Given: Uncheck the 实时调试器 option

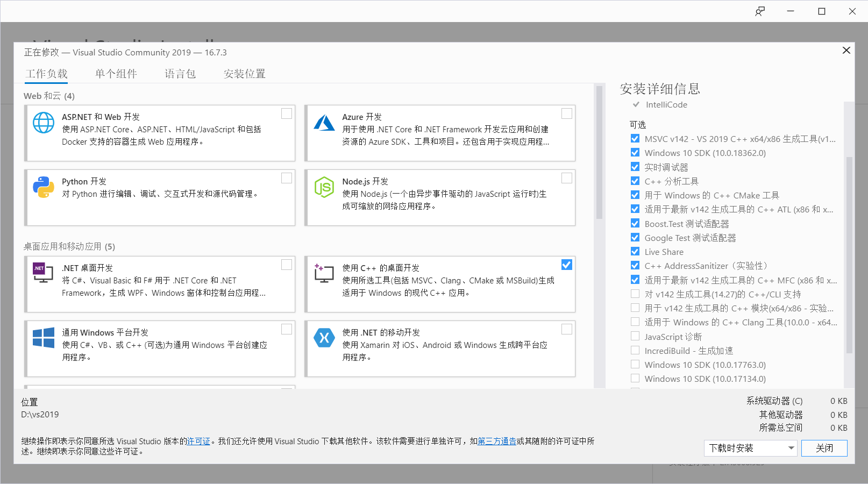Looking at the screenshot, I should point(635,167).
